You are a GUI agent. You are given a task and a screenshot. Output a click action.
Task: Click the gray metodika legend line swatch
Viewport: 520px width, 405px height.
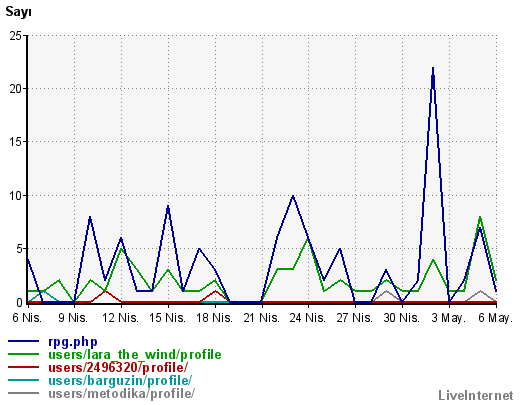pyautogui.click(x=23, y=393)
